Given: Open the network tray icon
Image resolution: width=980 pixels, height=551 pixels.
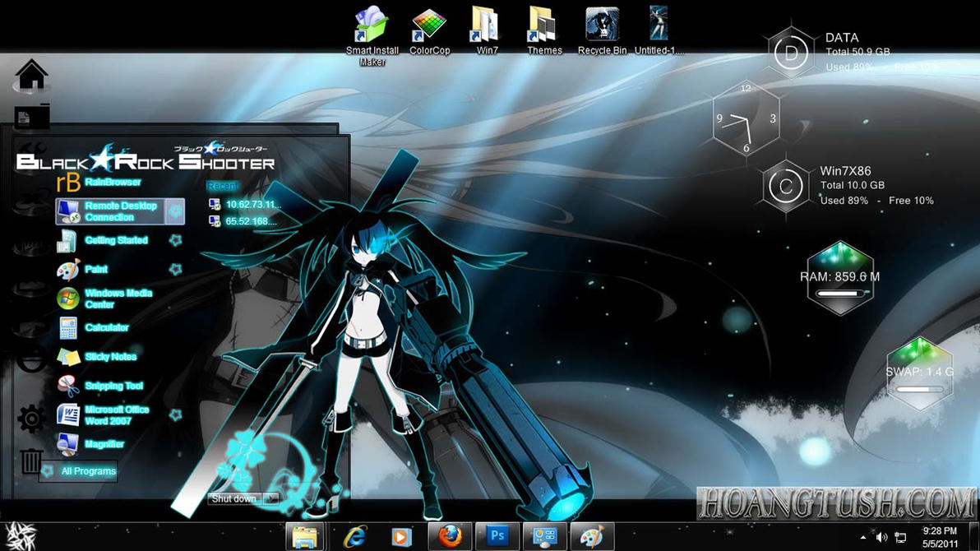Looking at the screenshot, I should 900,537.
